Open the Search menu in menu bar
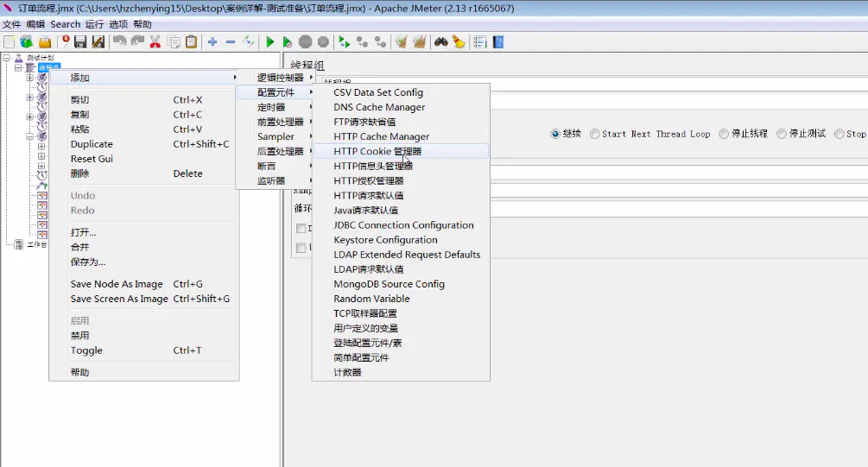Viewport: 868px width, 467px height. click(66, 24)
